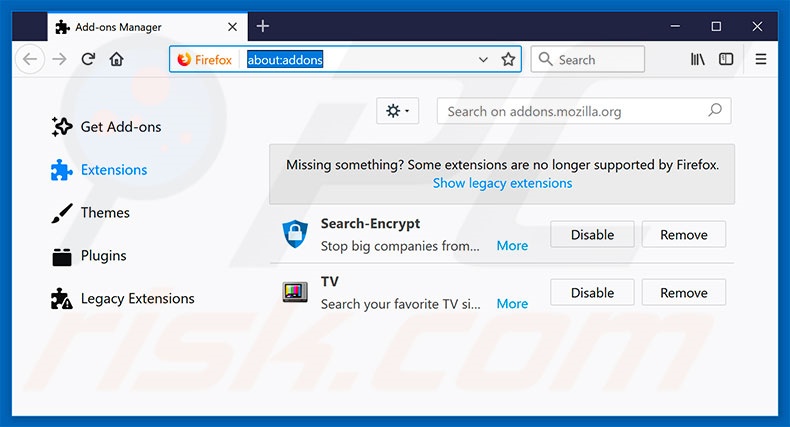Expand the address bar history dropdown

483,59
